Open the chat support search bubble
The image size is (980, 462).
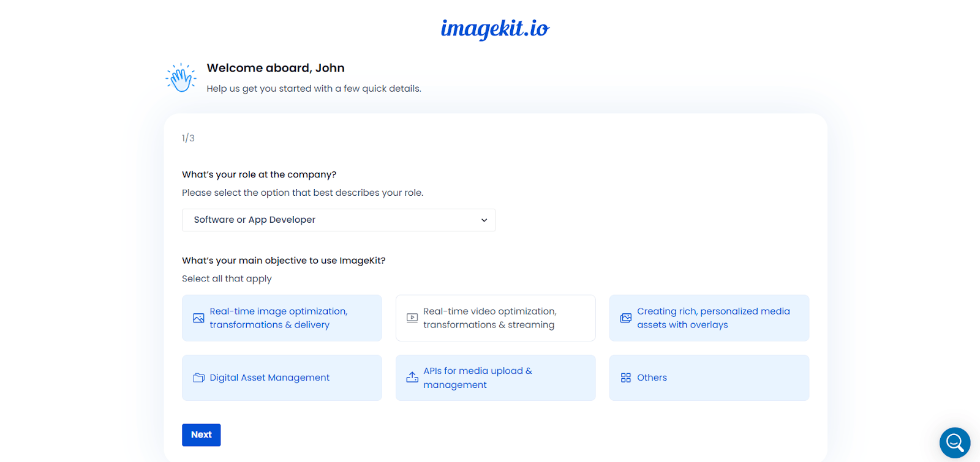(x=954, y=442)
